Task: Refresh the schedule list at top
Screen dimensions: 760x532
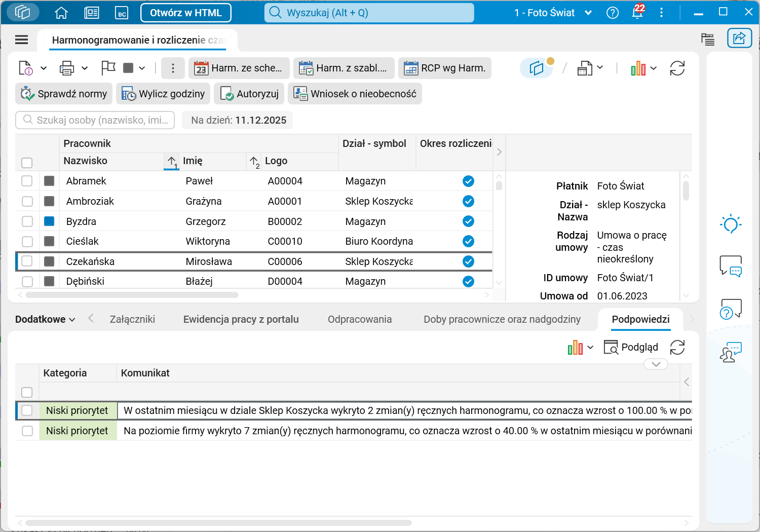Action: coord(677,68)
